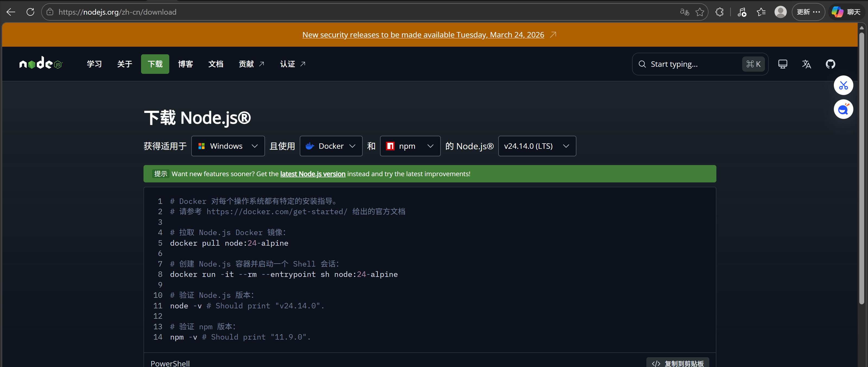
Task: Open the media music note icon
Action: coord(742,12)
